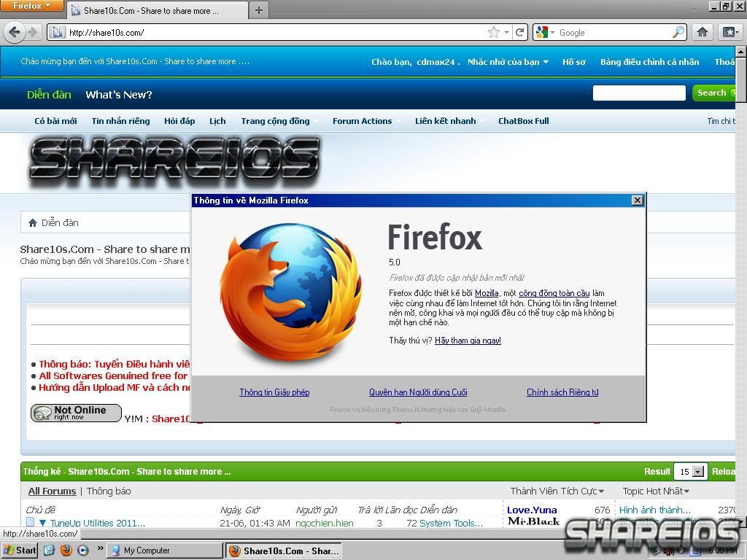Switch to the 'Diễn đàn' navigation tab
This screenshot has width=747, height=560.
(49, 95)
